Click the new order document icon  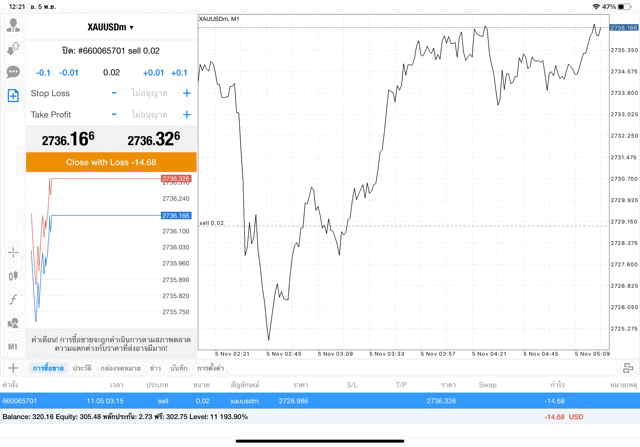point(13,96)
